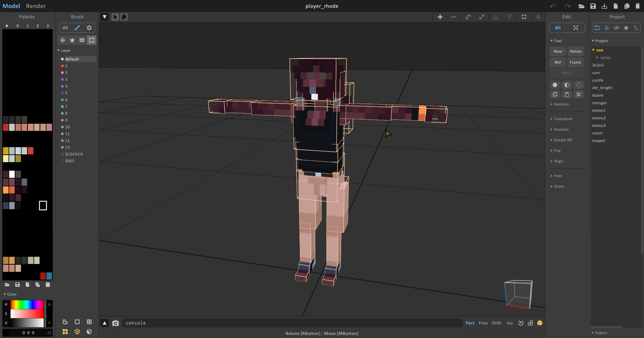This screenshot has width=644, height=338.
Task: Click the plus icon in viewport toolbar
Action: tap(440, 17)
